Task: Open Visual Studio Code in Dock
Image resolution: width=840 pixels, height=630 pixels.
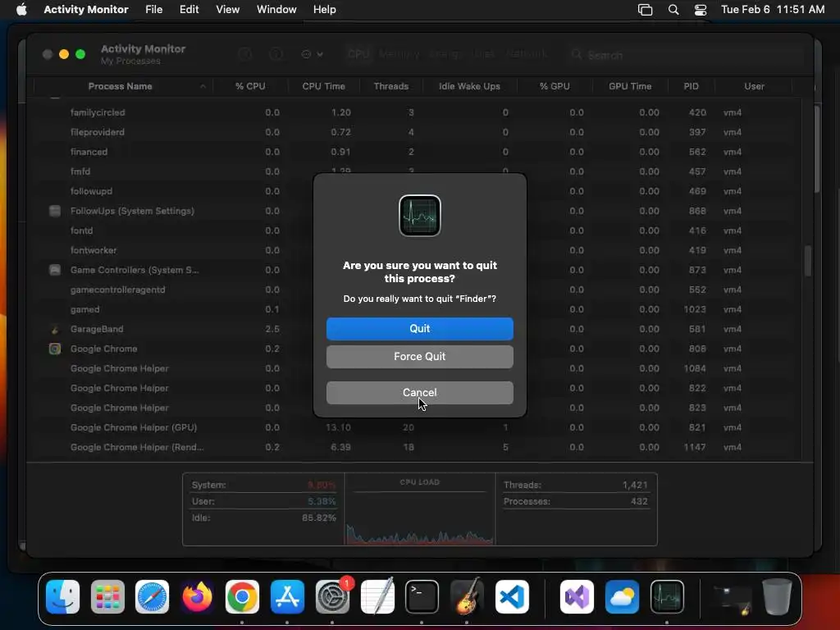Action: (512, 596)
